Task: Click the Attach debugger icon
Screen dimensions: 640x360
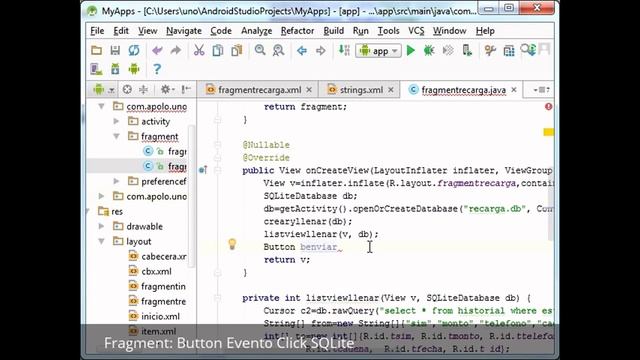Action: pyautogui.click(x=467, y=51)
